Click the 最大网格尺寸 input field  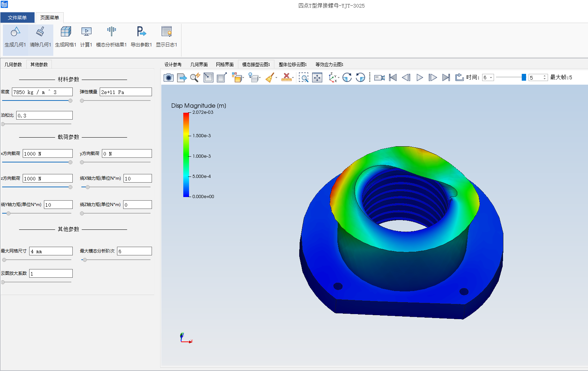tap(51, 251)
